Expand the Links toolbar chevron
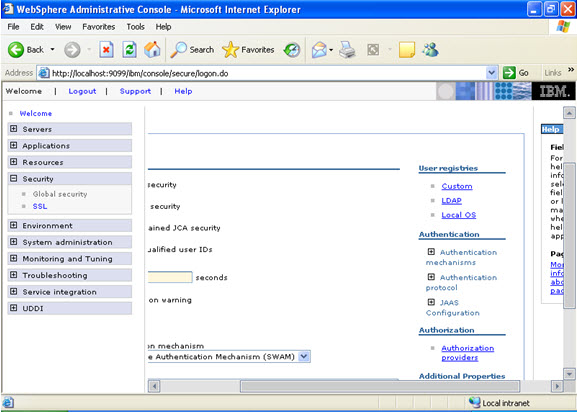The height and width of the screenshot is (412, 577). click(571, 70)
